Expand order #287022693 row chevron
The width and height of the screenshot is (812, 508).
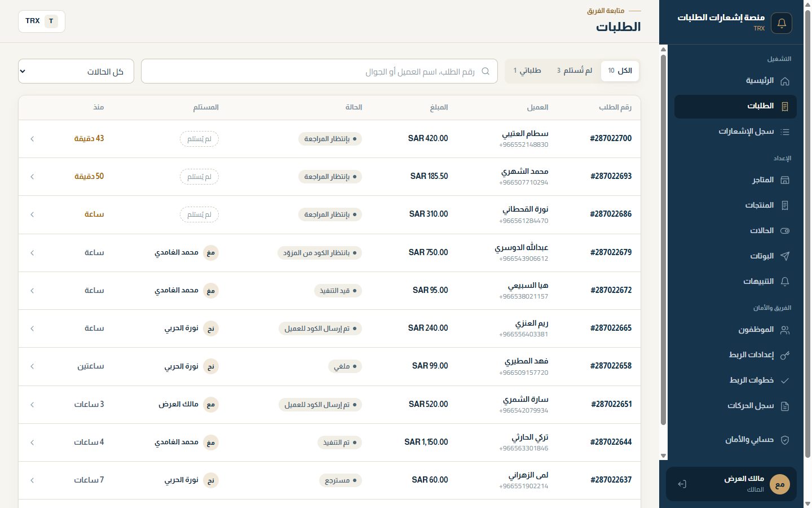coord(32,177)
